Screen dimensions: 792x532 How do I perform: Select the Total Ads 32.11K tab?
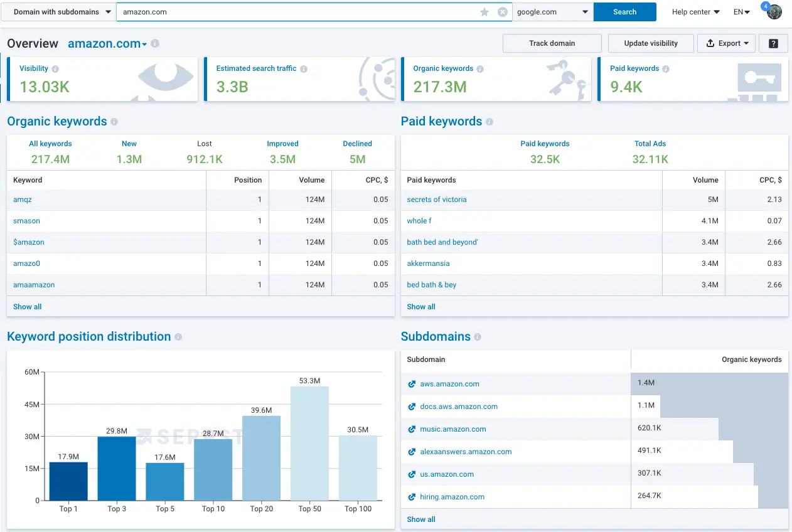click(650, 152)
